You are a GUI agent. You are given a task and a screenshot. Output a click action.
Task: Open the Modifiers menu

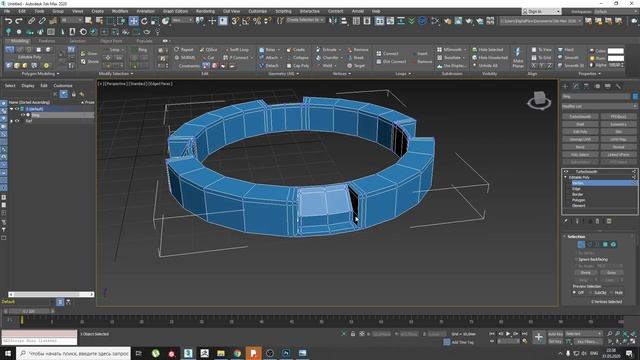tap(120, 11)
